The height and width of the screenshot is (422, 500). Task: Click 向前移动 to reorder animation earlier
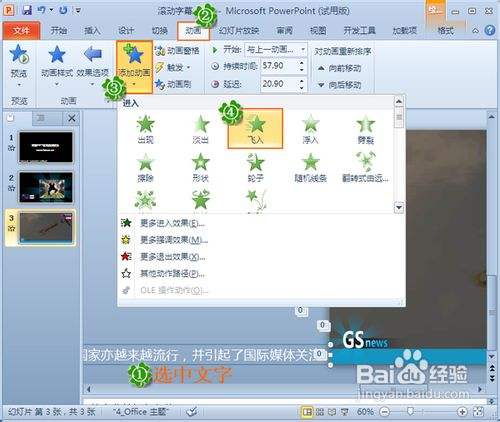pos(340,68)
